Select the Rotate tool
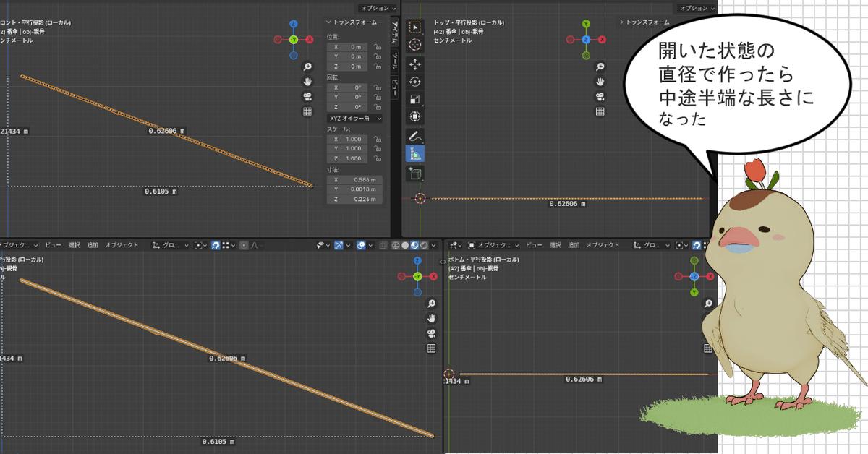The width and height of the screenshot is (868, 454). pyautogui.click(x=415, y=82)
